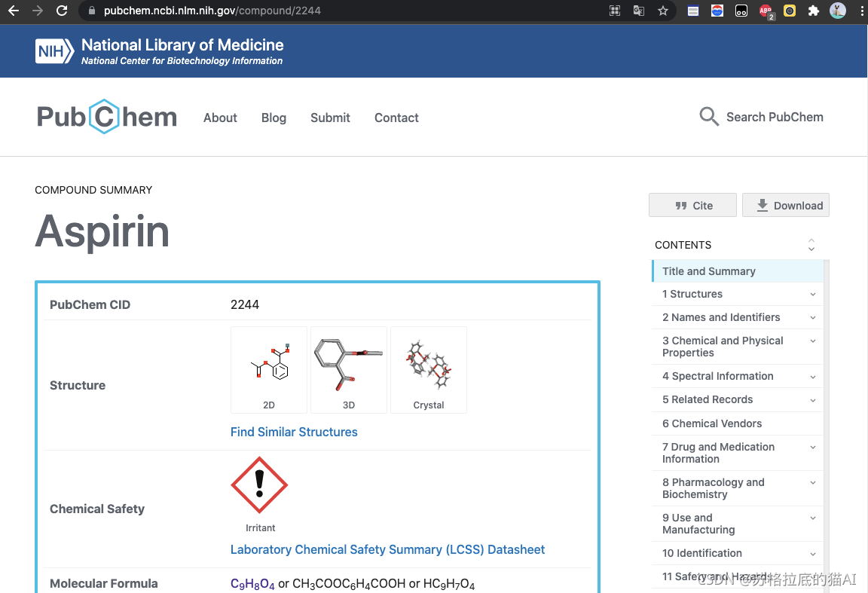The width and height of the screenshot is (868, 593).
Task: Open the 2D structure thumbnail
Action: [269, 370]
